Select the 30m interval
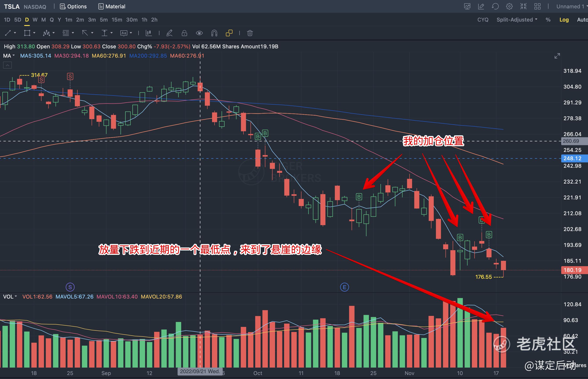 tap(132, 20)
